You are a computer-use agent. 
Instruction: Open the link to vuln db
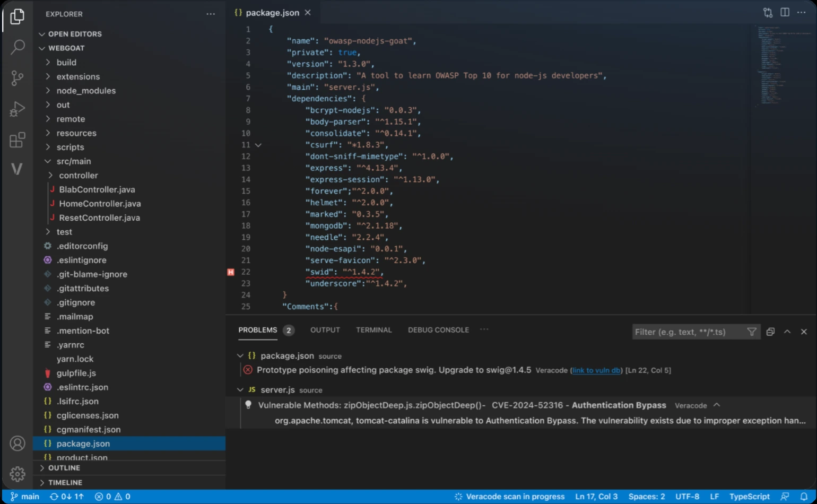pyautogui.click(x=596, y=370)
